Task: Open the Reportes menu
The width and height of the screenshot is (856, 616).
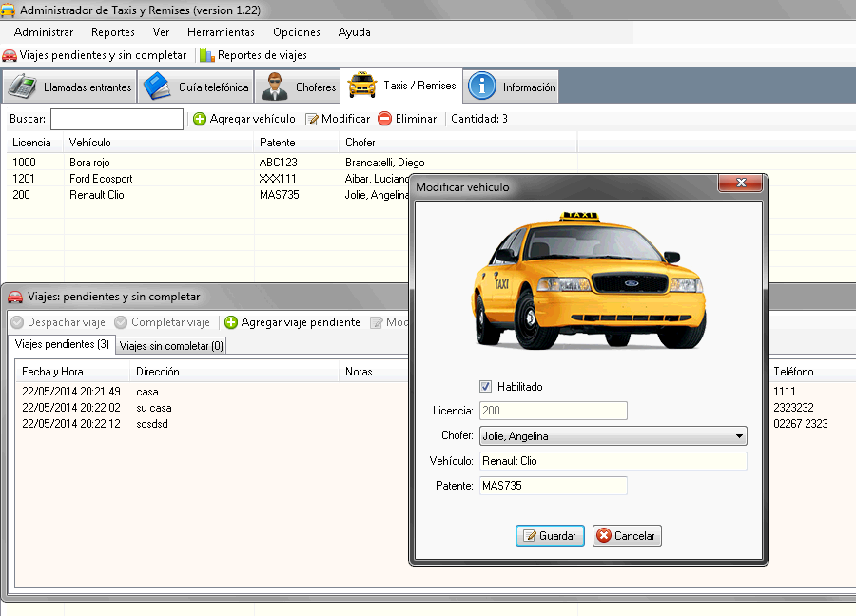Action: [113, 32]
